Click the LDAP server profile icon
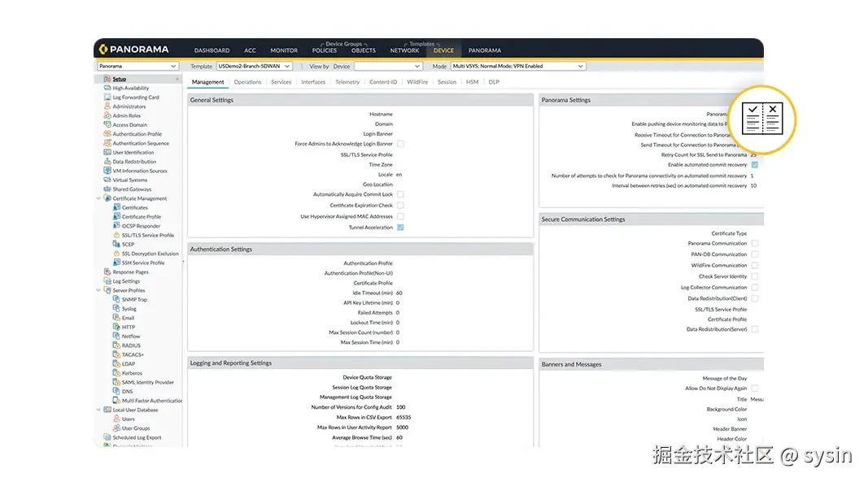Viewport: 868px width, 482px height. 117,363
